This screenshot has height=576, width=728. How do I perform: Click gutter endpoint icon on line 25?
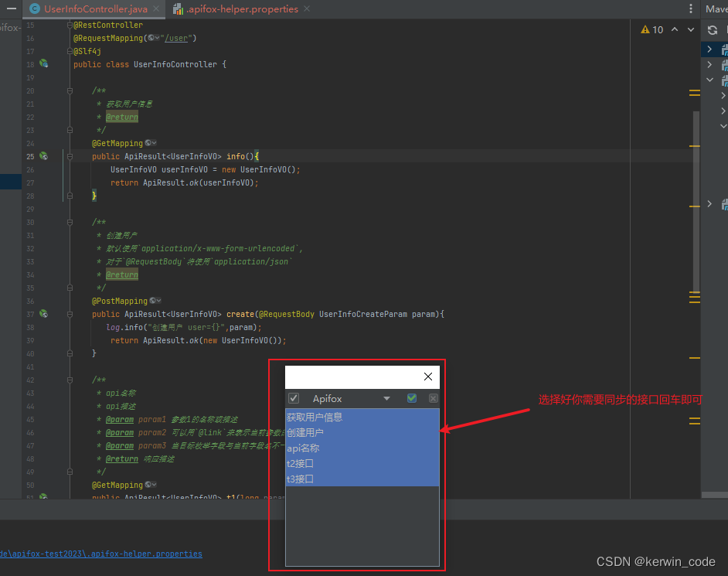point(43,156)
